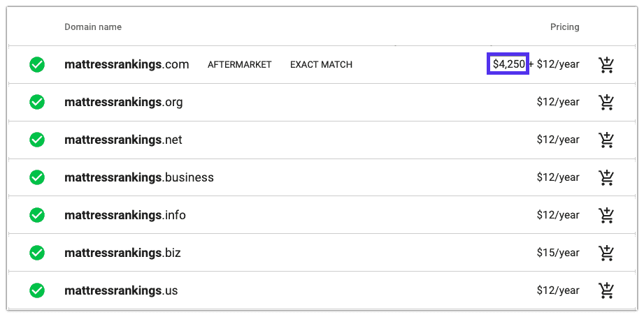
Task: Add mattressrankings.info to cart
Action: tap(606, 215)
